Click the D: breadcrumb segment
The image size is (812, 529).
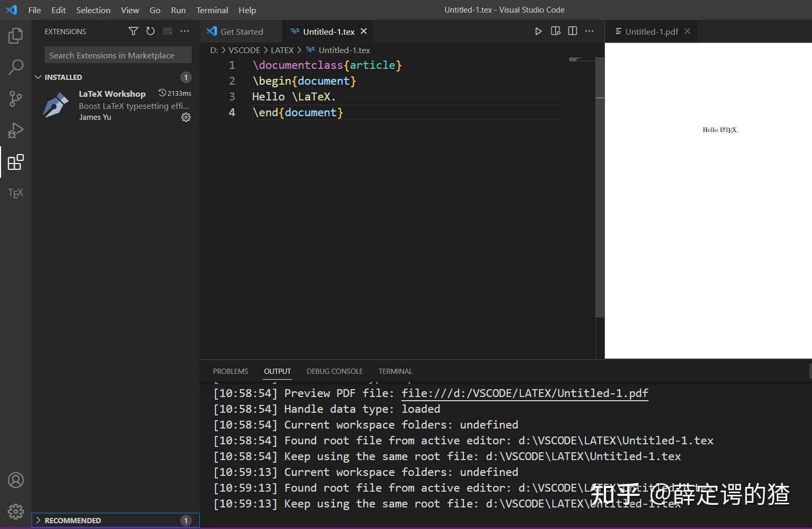[214, 50]
